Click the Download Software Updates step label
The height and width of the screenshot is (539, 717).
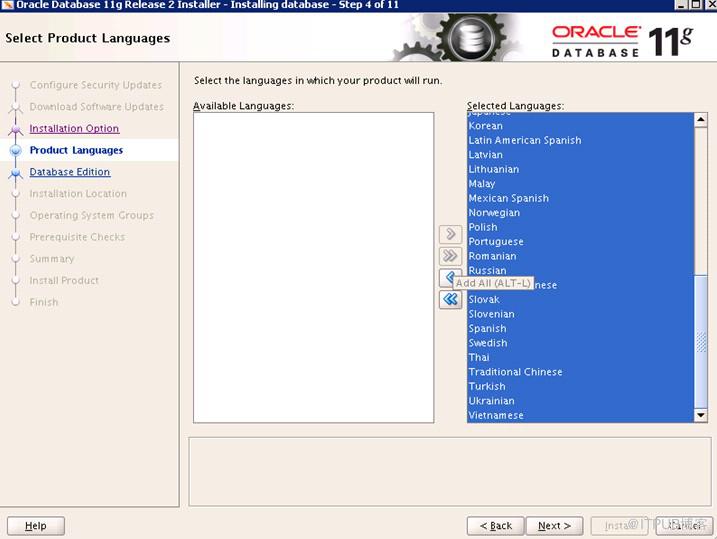(x=96, y=107)
